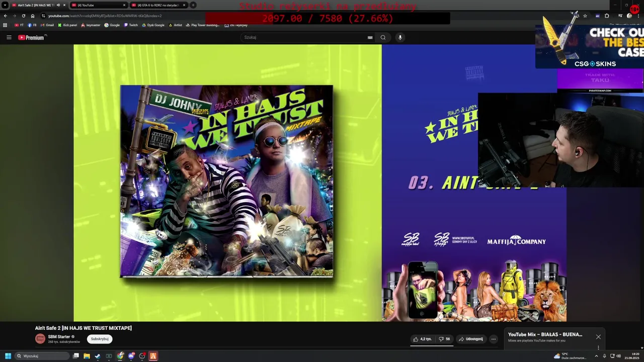Open the Dysk Google bookmark
Screen dimensions: 644x362
(153, 25)
